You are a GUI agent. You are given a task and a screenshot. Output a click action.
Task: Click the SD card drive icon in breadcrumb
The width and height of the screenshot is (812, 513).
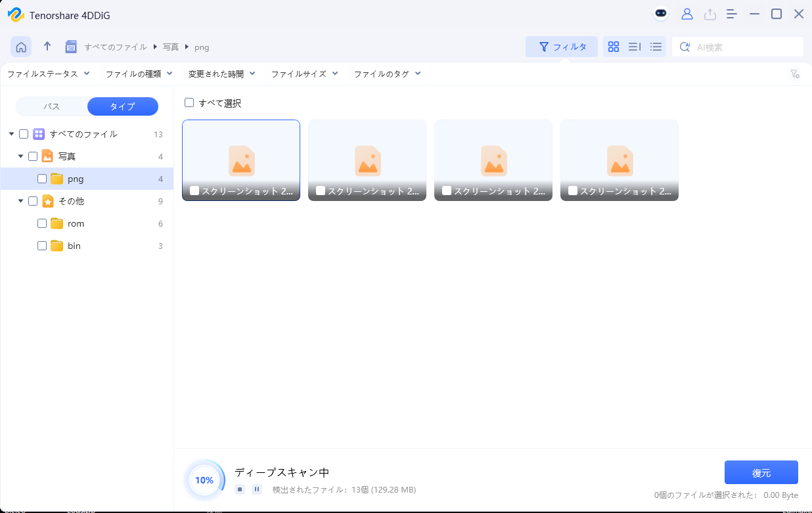pyautogui.click(x=71, y=47)
